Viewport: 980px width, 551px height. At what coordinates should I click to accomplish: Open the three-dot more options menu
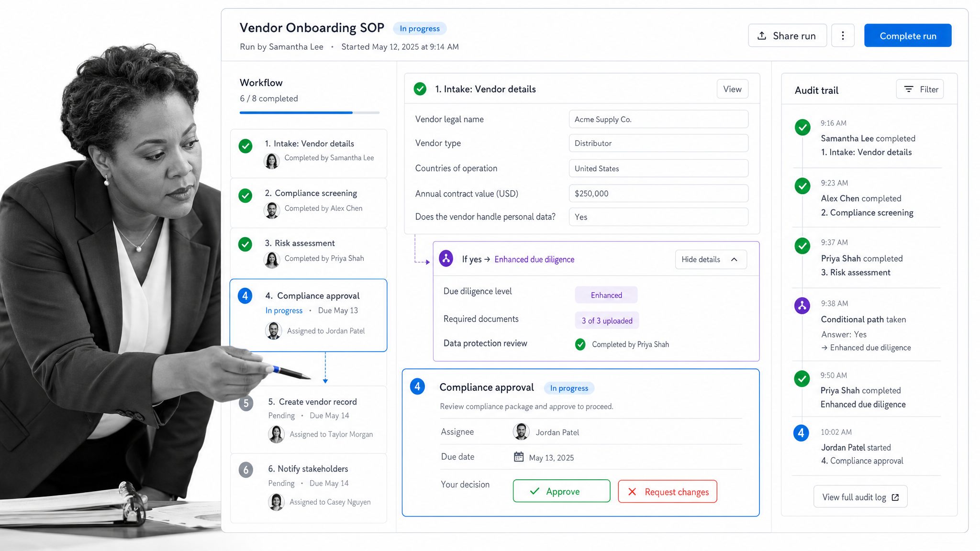tap(843, 35)
